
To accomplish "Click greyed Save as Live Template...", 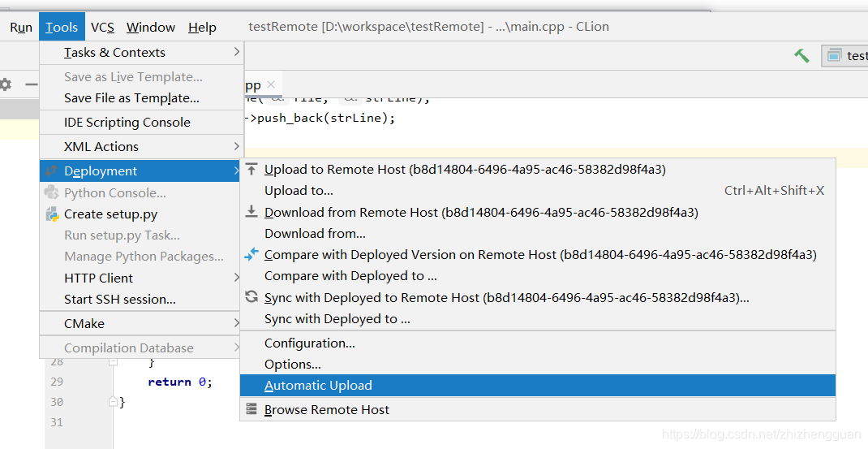I will coord(142,76).
